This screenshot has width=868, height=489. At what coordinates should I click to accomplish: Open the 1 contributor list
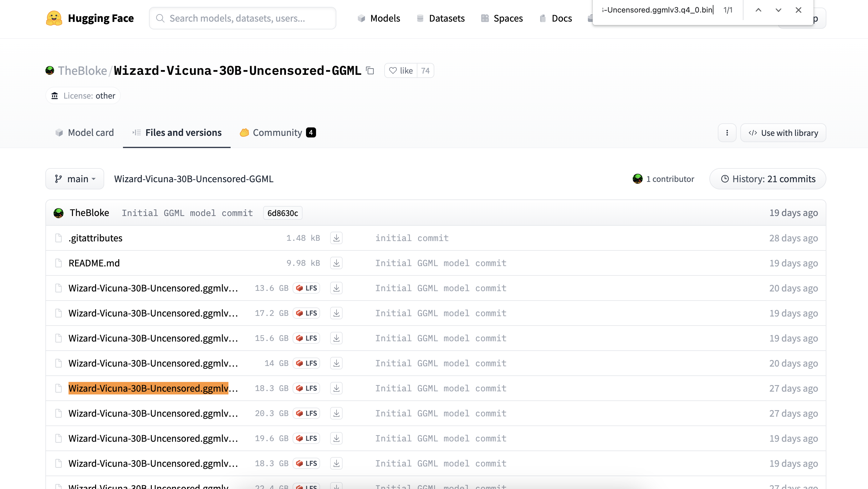point(663,179)
